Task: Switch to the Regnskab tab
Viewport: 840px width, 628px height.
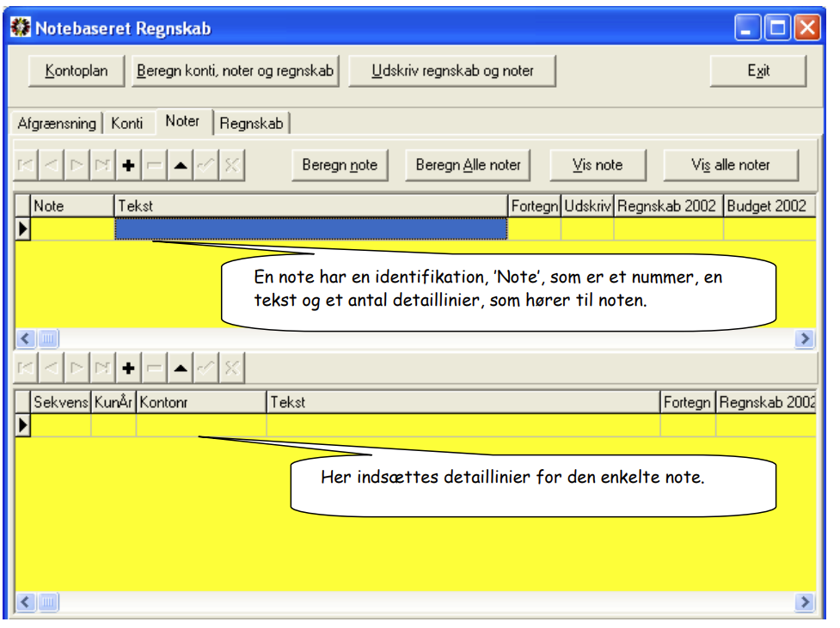Action: point(251,123)
